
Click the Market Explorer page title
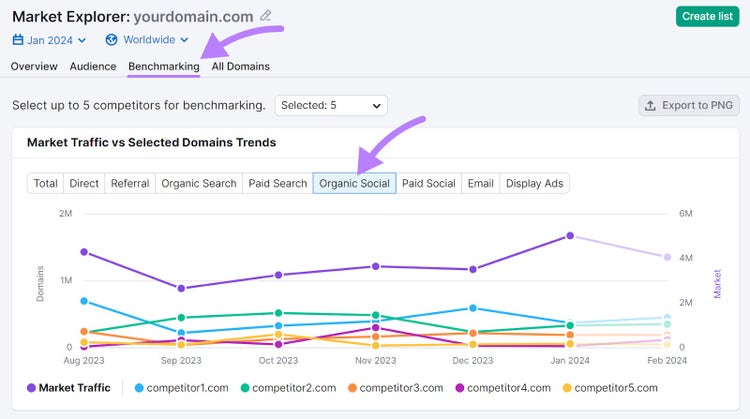pos(132,17)
